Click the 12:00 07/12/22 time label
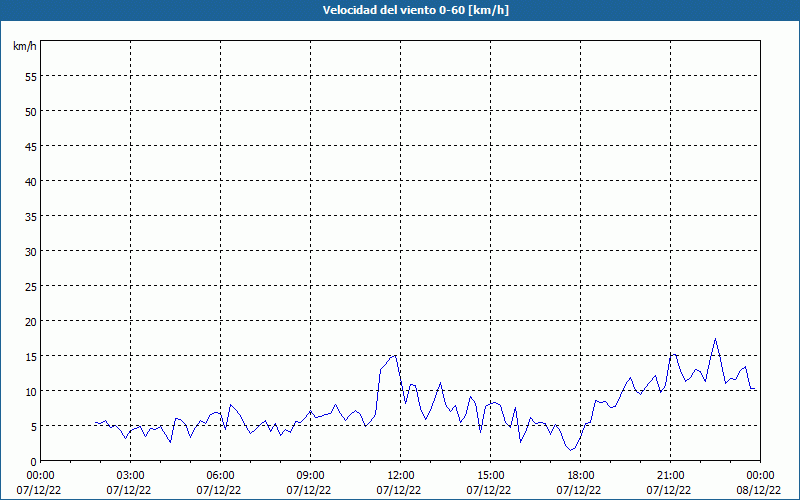800x500 pixels. tap(399, 483)
